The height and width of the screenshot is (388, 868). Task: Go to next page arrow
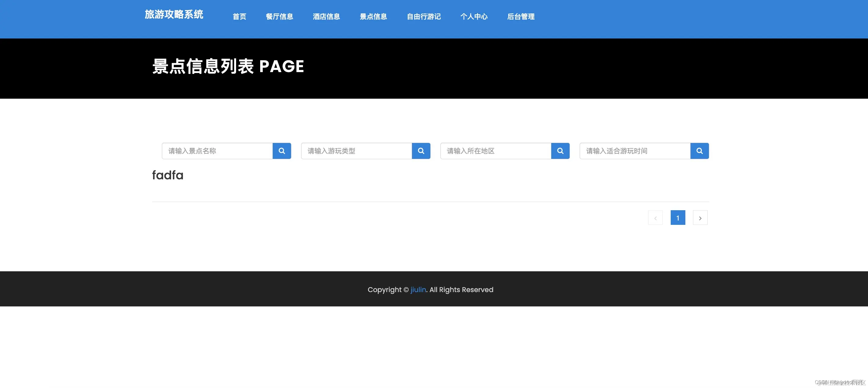tap(700, 218)
